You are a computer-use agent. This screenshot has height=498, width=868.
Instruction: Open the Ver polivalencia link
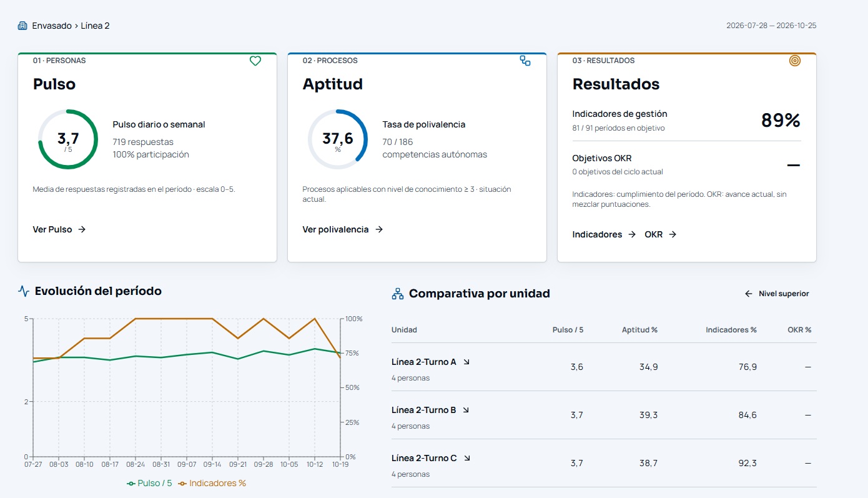(x=343, y=229)
